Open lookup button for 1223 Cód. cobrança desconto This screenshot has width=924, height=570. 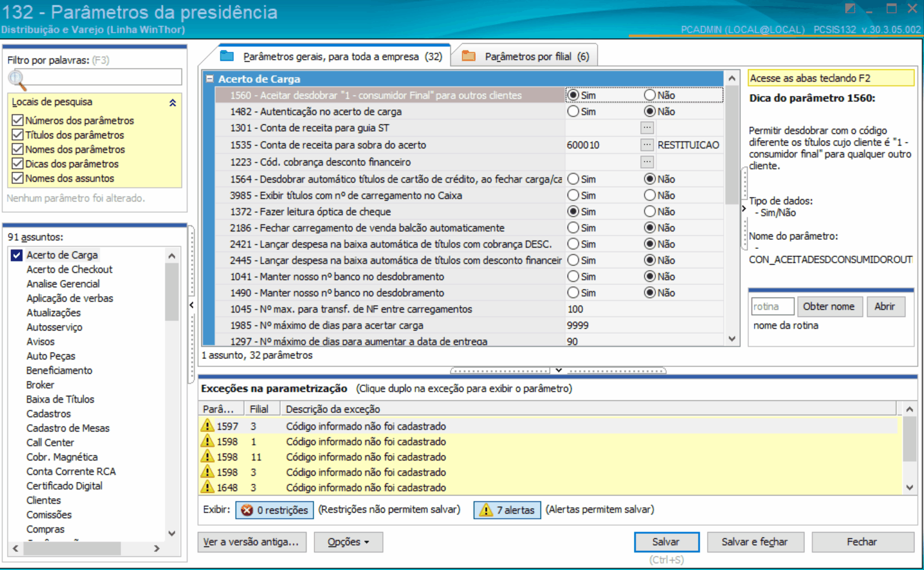tap(647, 161)
